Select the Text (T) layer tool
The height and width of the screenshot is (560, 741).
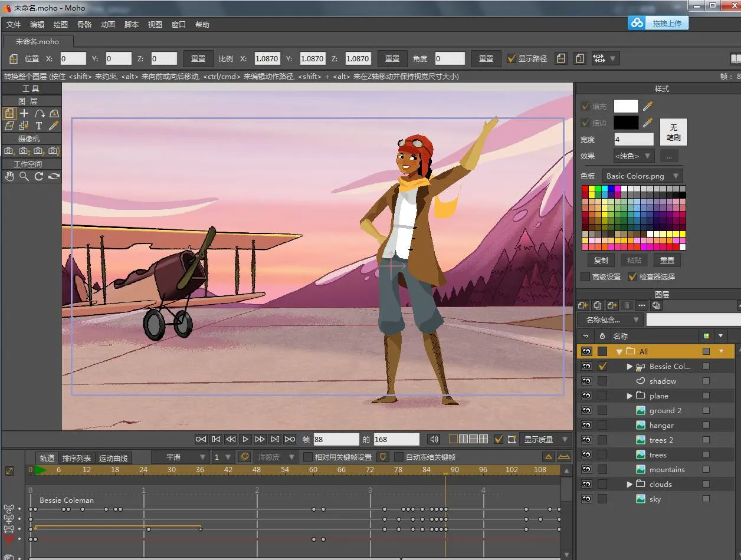pos(39,126)
